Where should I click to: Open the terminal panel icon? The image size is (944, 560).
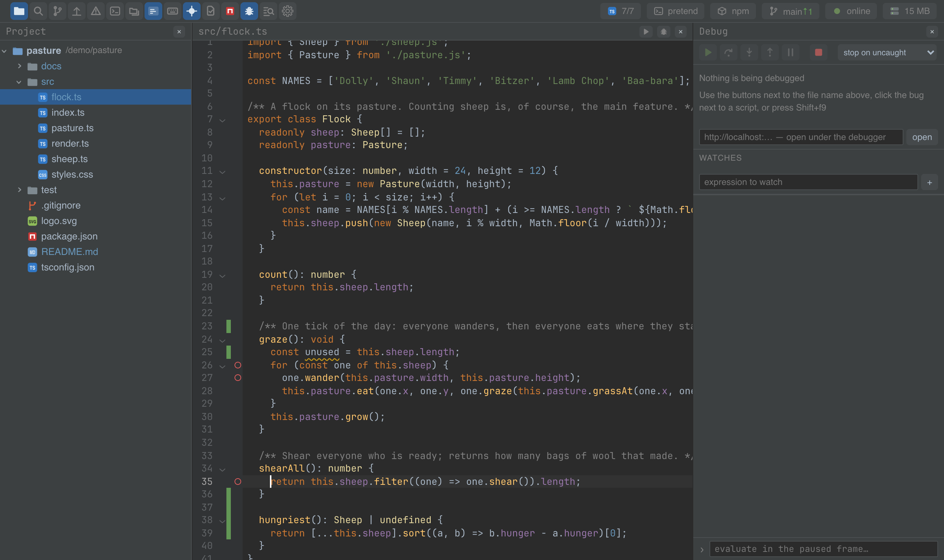115,11
